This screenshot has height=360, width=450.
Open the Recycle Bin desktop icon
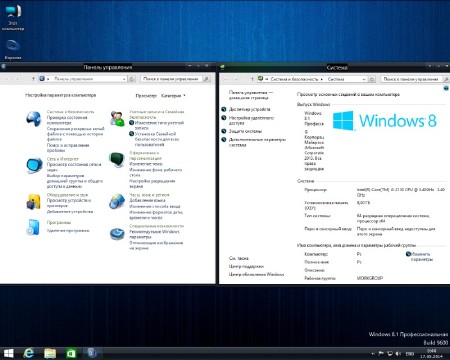tap(13, 49)
